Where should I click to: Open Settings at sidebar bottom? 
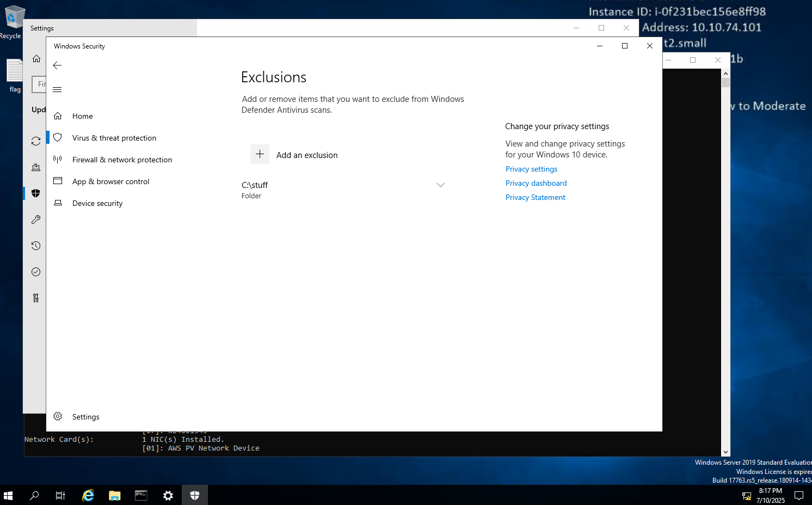(85, 417)
